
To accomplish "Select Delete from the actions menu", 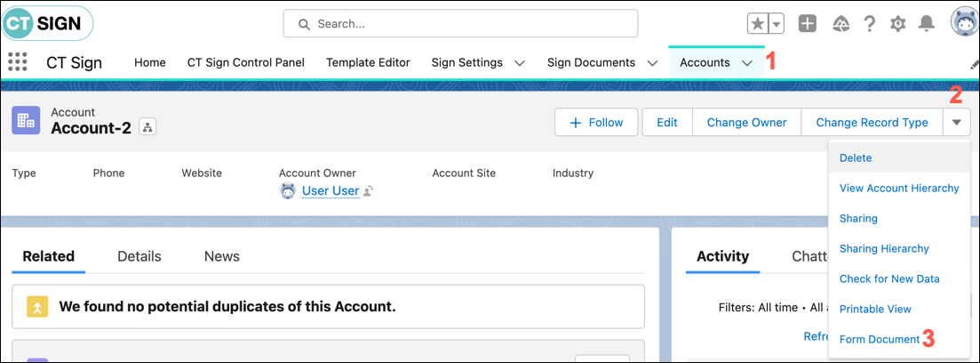I will pos(899,157).
